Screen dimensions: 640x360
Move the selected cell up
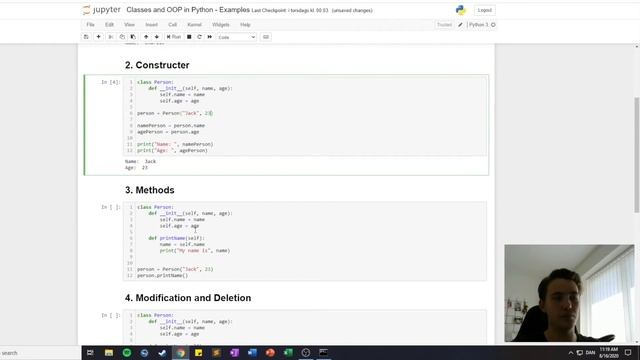(x=146, y=37)
